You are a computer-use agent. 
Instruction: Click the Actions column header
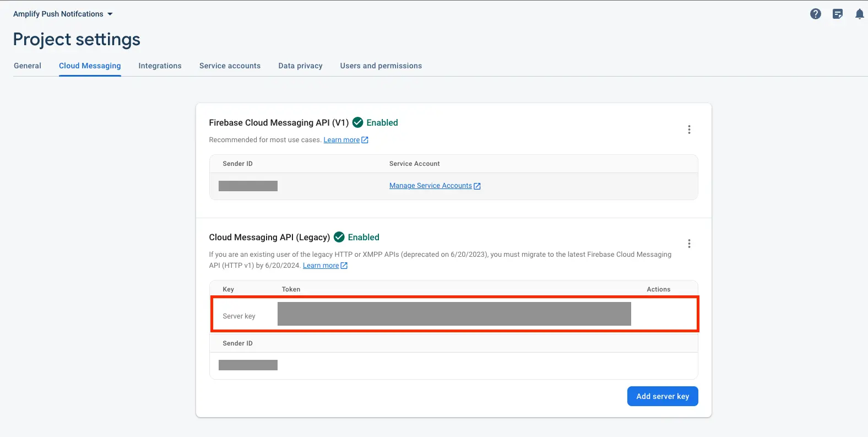click(658, 289)
